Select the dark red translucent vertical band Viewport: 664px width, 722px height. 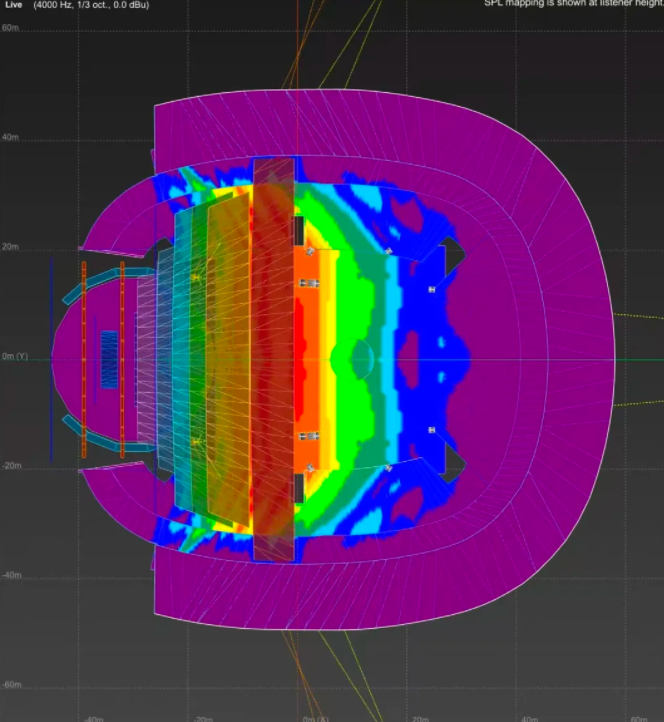pos(273,358)
